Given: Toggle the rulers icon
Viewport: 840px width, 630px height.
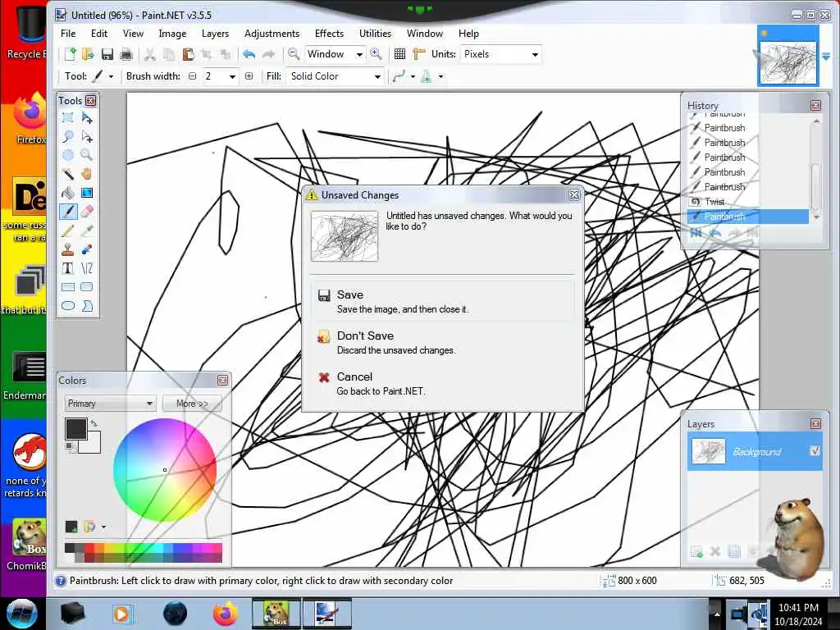Looking at the screenshot, I should 419,54.
